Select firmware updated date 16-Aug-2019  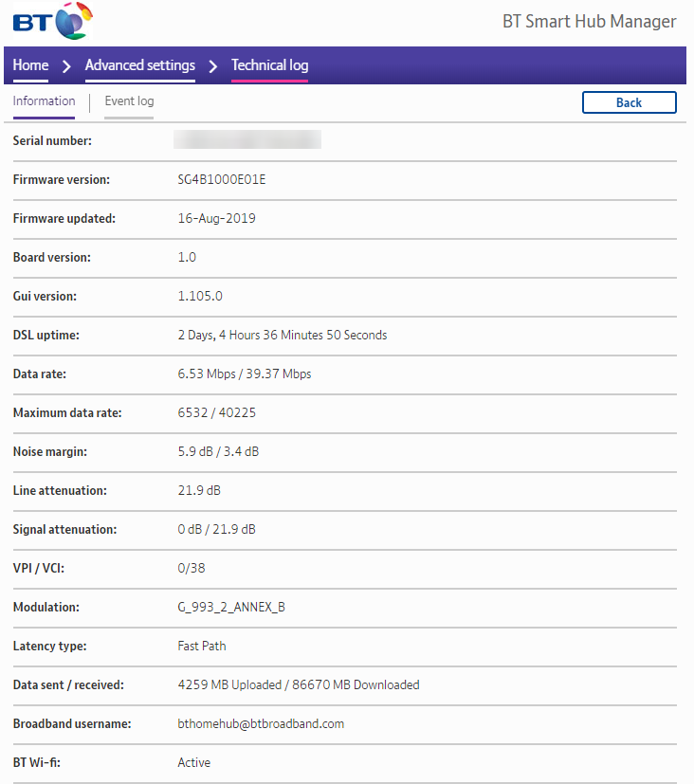(216, 218)
